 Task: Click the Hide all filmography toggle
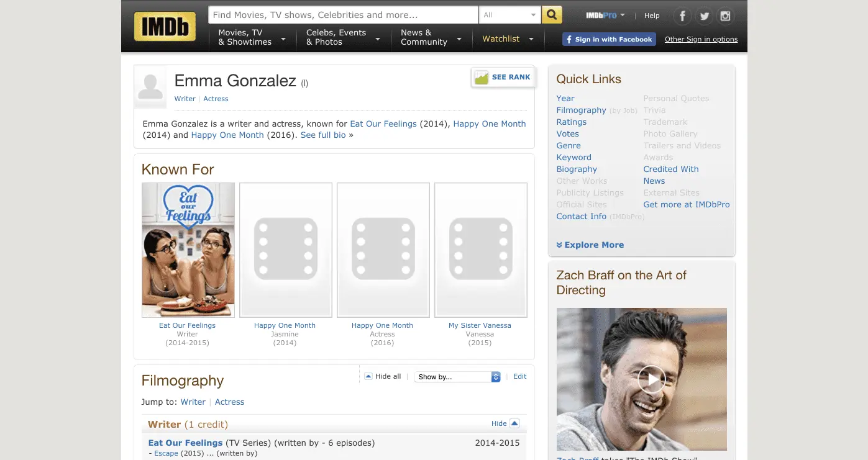pos(383,376)
